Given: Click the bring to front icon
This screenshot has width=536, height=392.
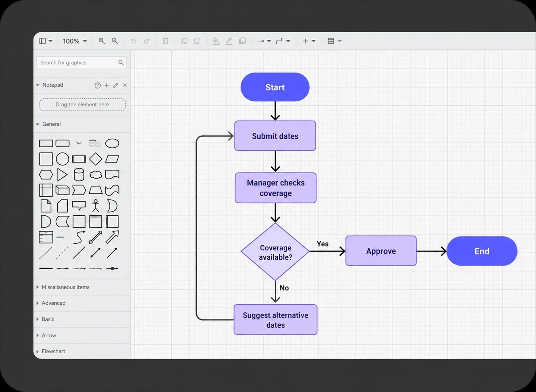Looking at the screenshot, I should pos(184,41).
